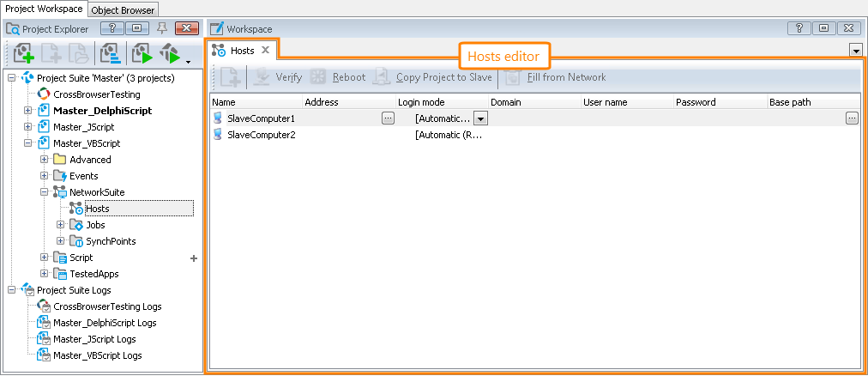Expand the Advanced folder

45,160
